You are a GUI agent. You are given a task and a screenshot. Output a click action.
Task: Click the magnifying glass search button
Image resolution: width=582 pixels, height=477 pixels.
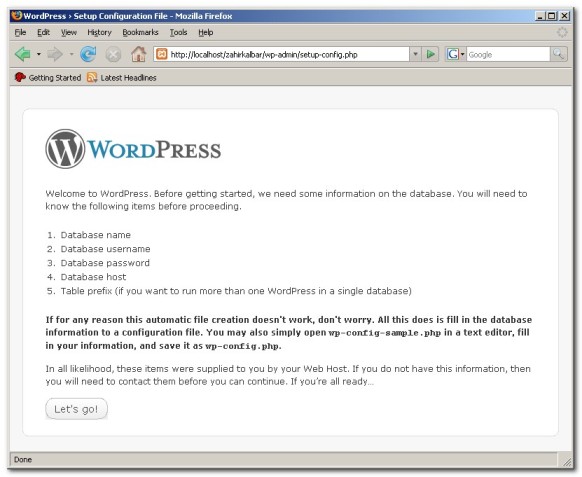tap(558, 55)
